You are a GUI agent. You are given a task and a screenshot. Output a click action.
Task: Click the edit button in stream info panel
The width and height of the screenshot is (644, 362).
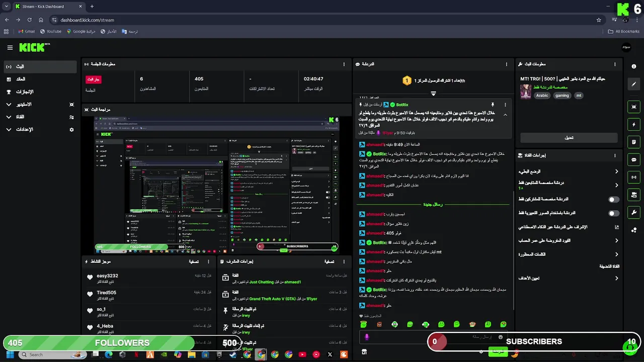[x=569, y=137]
